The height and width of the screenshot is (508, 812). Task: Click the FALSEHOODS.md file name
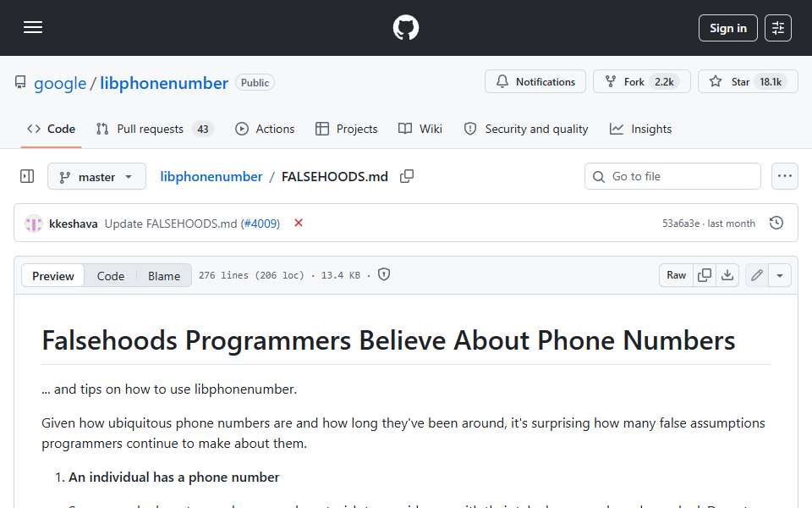[335, 177]
